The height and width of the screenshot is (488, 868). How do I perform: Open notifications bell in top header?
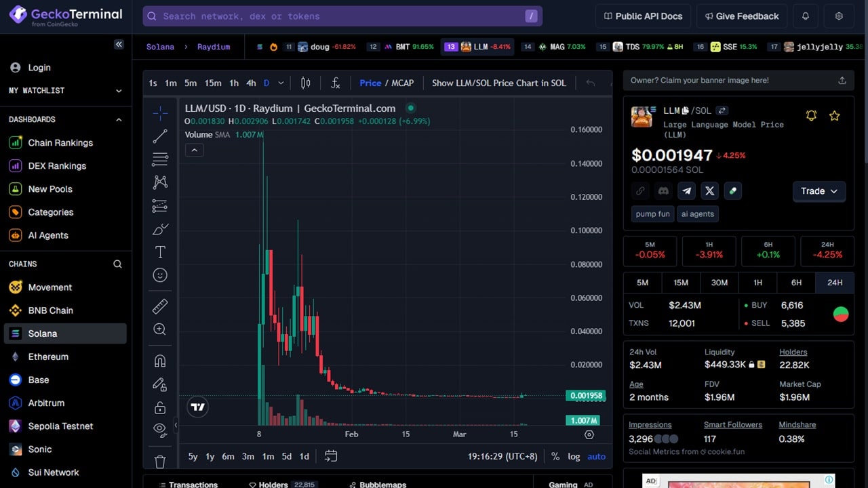pyautogui.click(x=806, y=16)
